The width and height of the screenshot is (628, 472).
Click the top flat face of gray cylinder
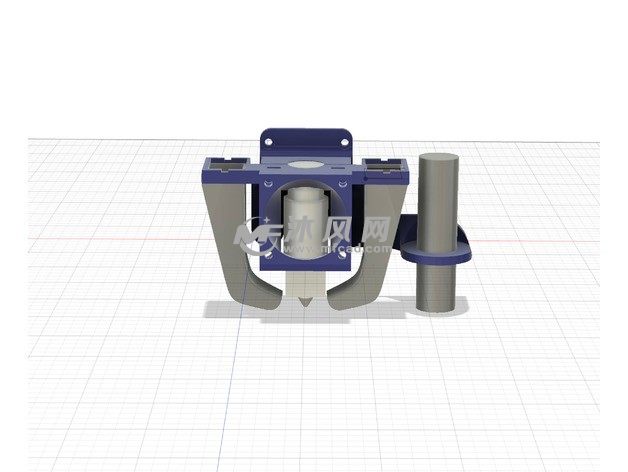(437, 157)
